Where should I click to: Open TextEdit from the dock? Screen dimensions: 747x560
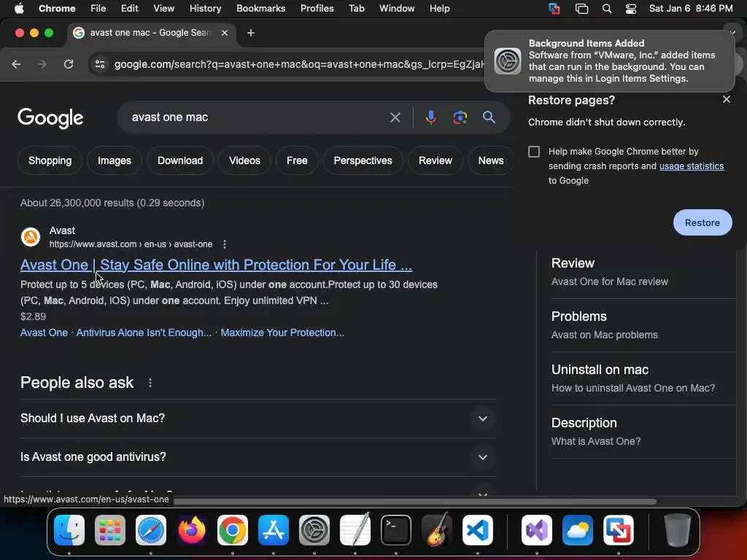355,530
